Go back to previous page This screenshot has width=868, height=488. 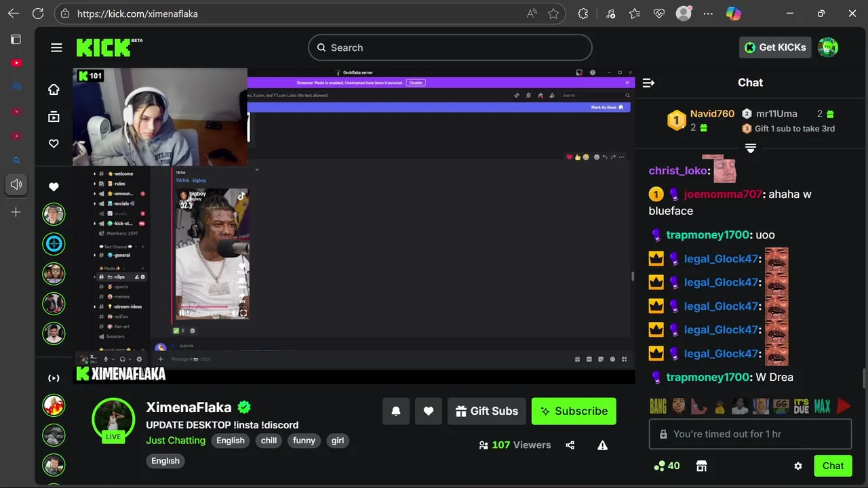[x=14, y=14]
